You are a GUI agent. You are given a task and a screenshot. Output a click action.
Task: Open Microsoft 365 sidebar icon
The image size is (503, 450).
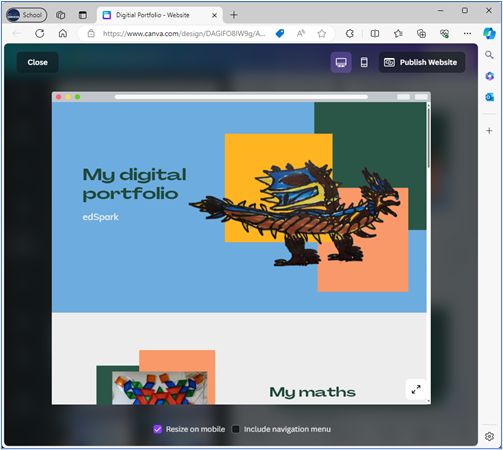pyautogui.click(x=489, y=76)
